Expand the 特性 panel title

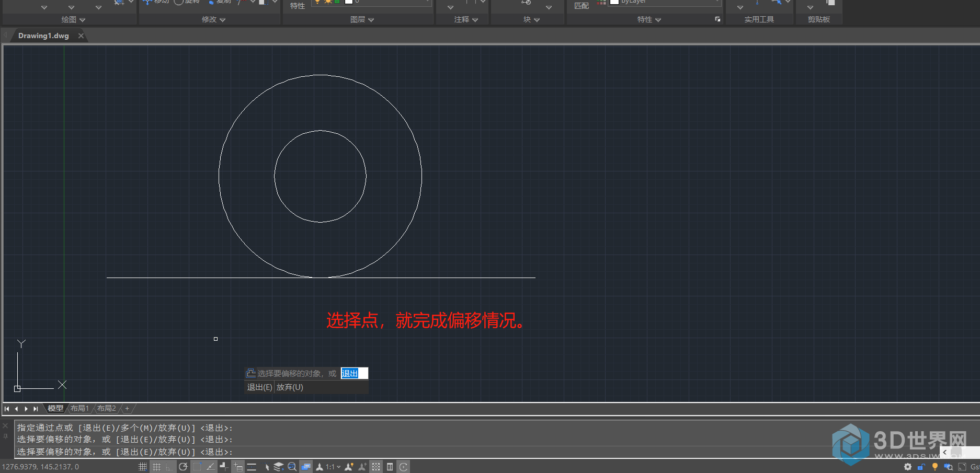click(x=649, y=19)
